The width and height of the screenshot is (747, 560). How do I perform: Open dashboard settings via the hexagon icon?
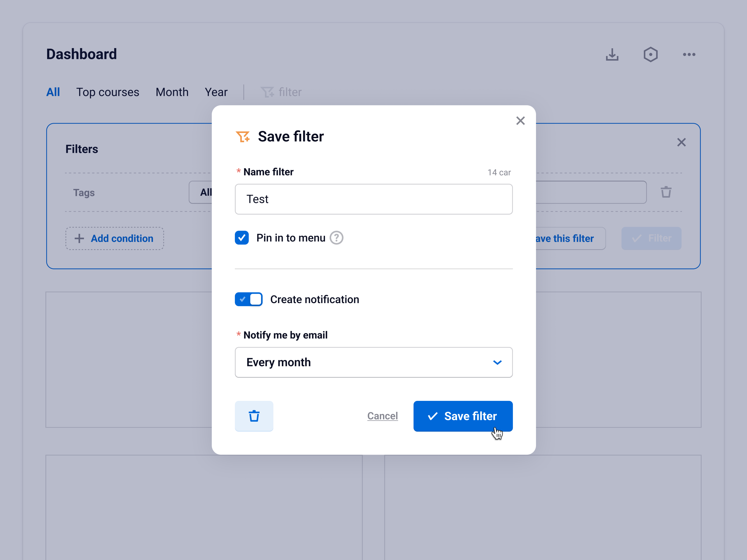click(650, 54)
